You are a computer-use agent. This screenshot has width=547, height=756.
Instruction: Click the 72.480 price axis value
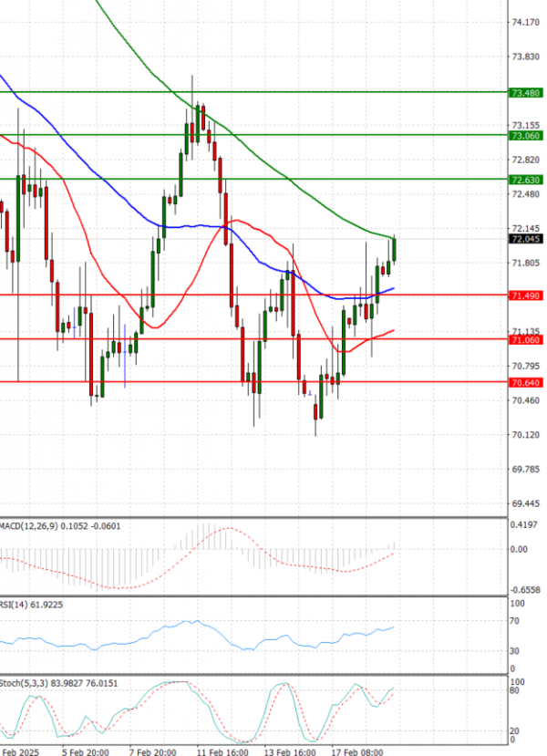pos(526,194)
